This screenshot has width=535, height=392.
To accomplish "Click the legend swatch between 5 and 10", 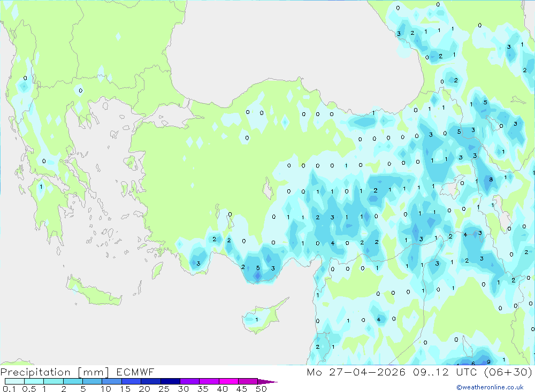I will tap(92, 381).
